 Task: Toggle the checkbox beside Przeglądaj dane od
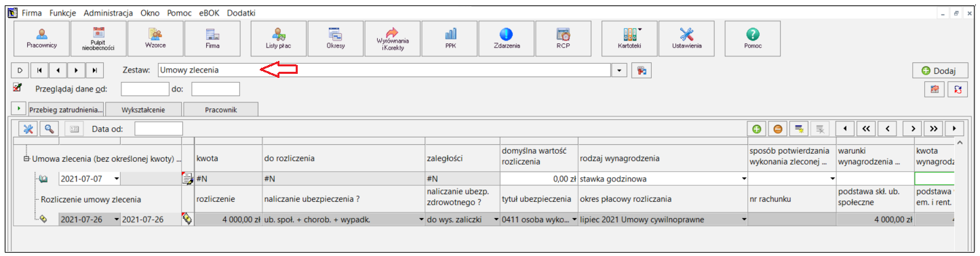pos(18,87)
